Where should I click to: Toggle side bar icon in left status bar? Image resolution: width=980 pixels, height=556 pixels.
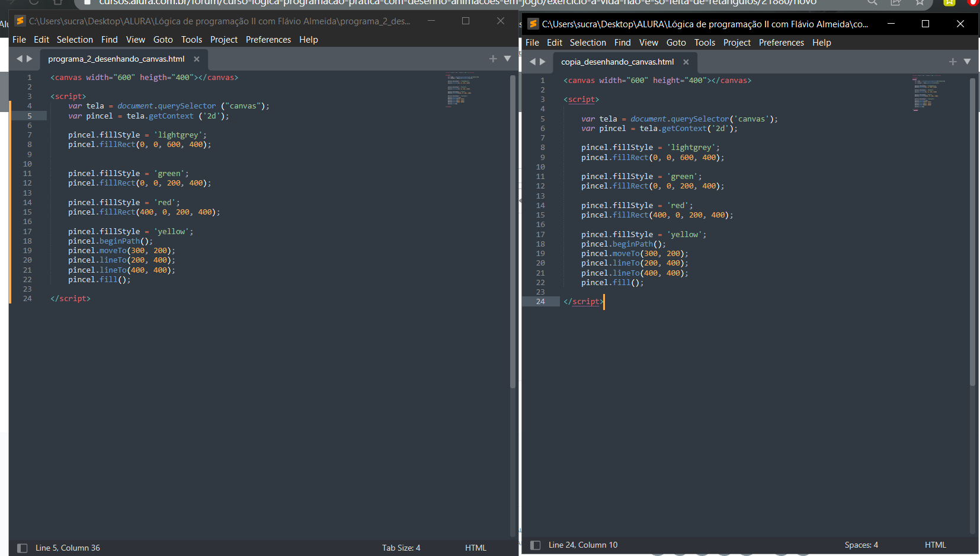pyautogui.click(x=23, y=548)
